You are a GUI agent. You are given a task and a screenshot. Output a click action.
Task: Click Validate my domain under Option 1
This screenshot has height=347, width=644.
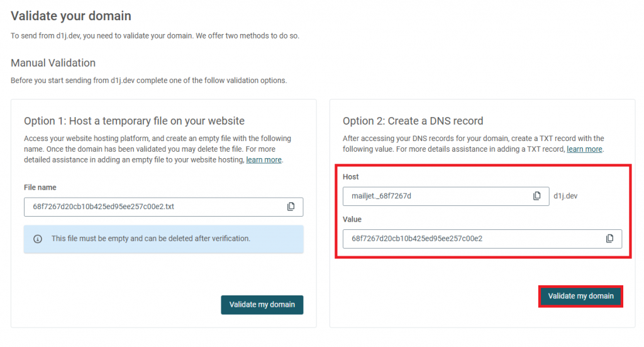(x=262, y=305)
